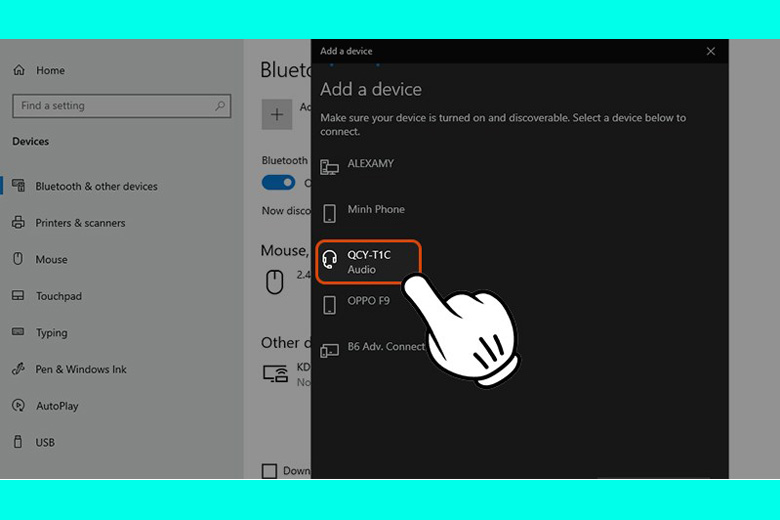Close the Add a device dialog

(711, 51)
